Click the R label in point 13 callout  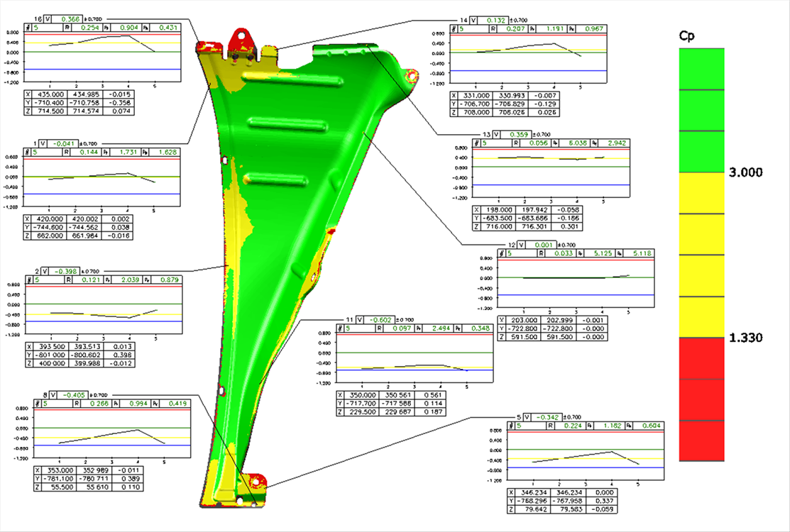(516, 143)
